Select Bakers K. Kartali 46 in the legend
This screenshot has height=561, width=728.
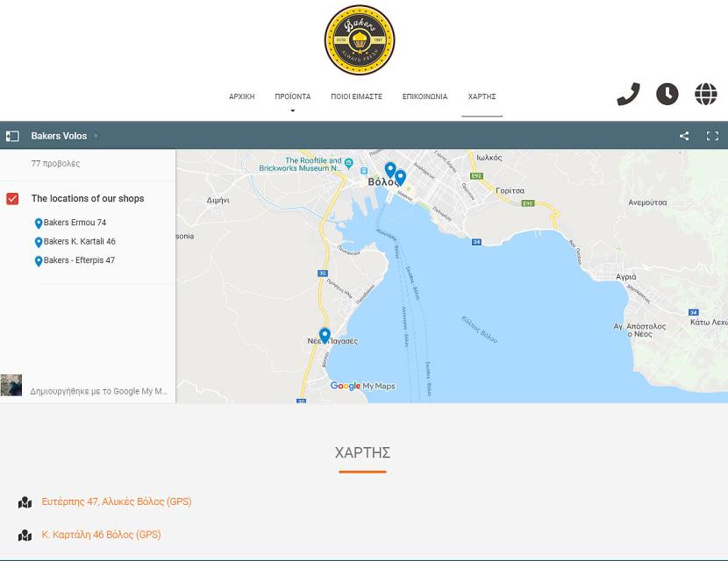click(80, 242)
